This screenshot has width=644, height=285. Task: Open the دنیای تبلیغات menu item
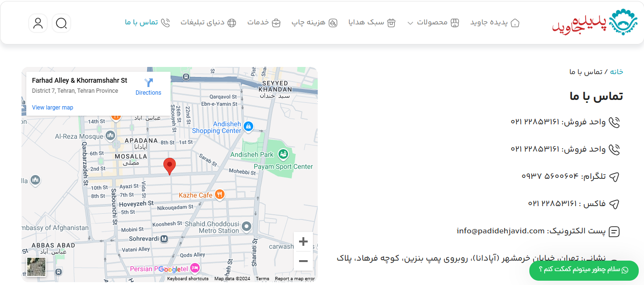[x=208, y=22]
